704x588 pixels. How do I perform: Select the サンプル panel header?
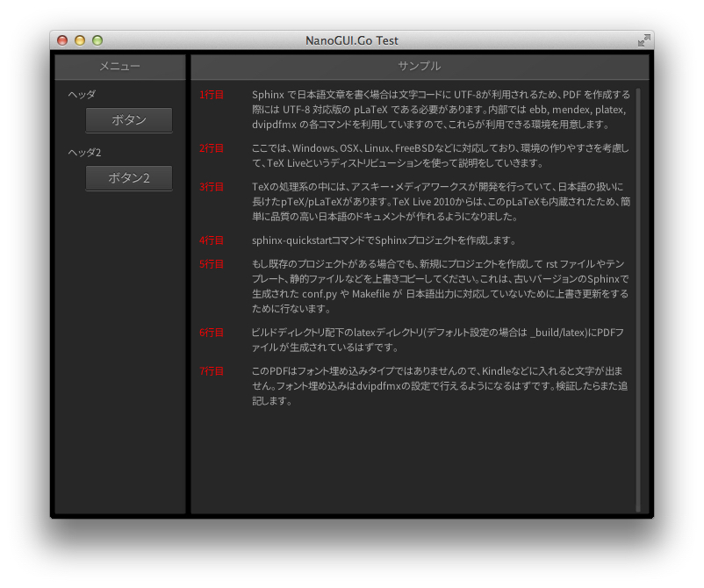(420, 67)
